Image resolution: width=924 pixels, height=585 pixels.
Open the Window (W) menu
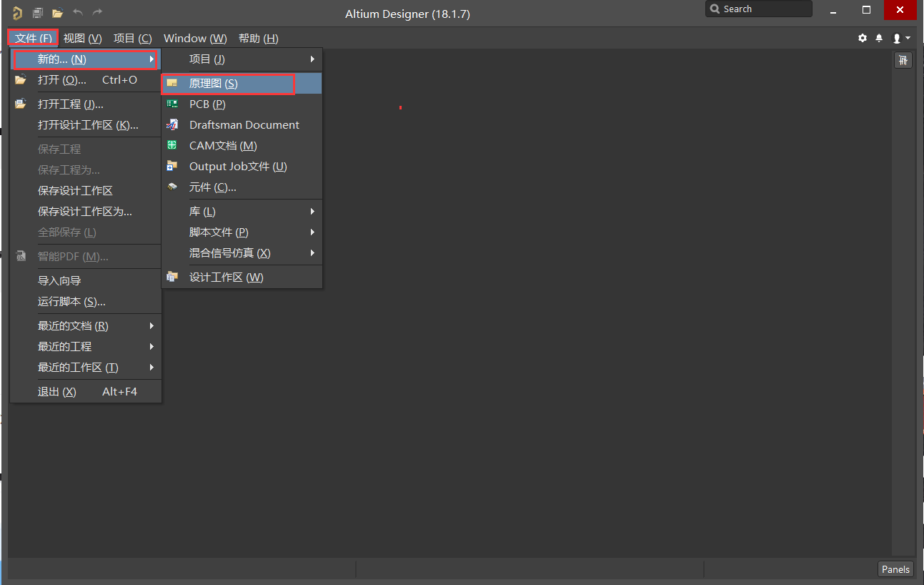195,39
